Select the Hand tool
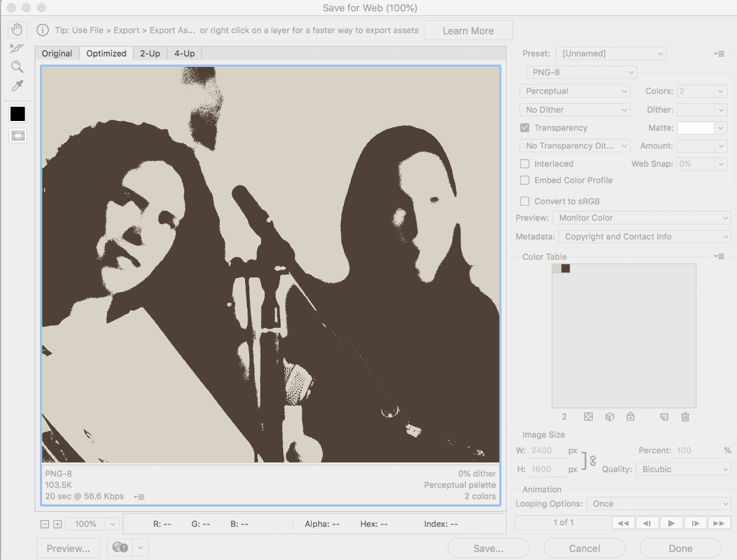This screenshot has height=560, width=737. (17, 29)
